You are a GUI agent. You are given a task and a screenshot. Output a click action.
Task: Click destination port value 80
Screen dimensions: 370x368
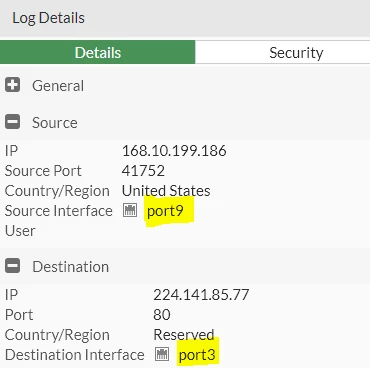(x=162, y=315)
